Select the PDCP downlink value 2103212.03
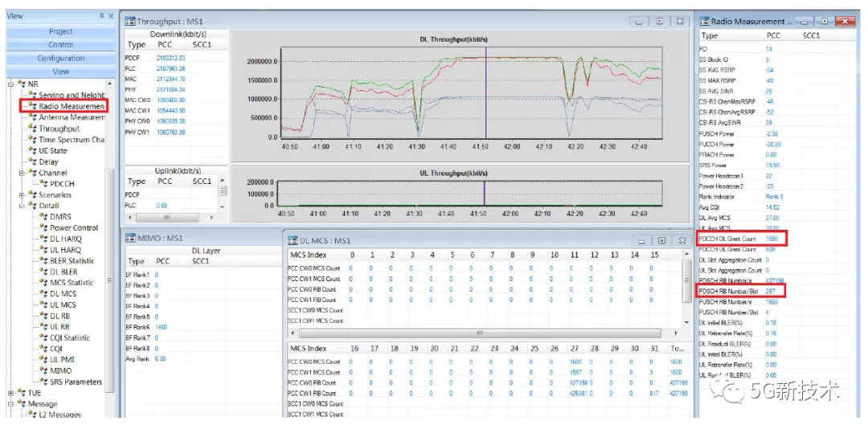868x429 pixels. [x=171, y=58]
